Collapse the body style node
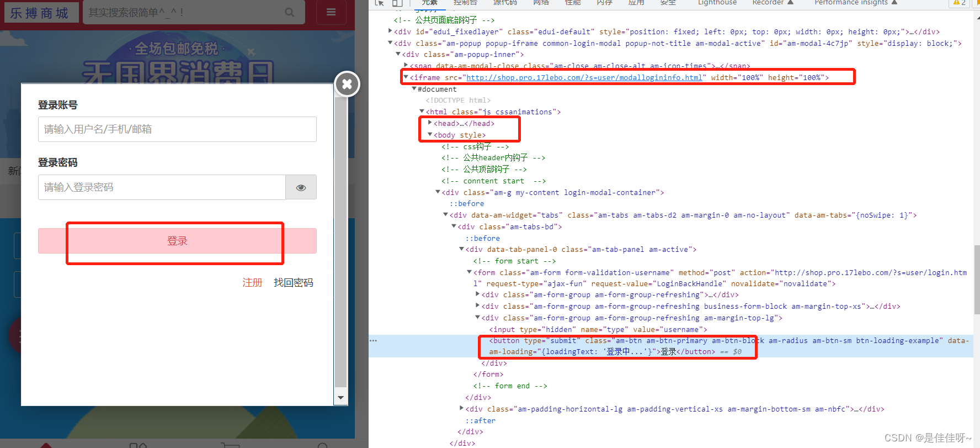This screenshot has width=980, height=448. pos(430,135)
